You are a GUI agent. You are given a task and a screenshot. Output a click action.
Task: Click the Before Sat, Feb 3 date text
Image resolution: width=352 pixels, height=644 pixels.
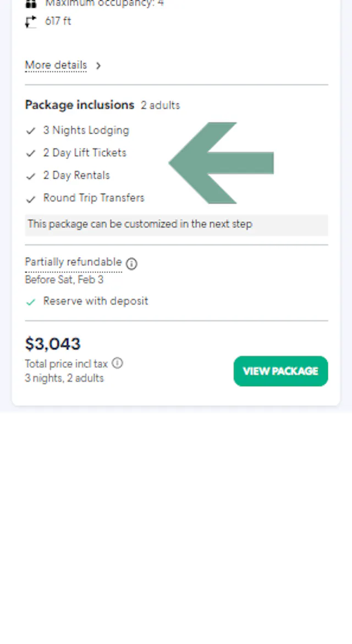64,280
